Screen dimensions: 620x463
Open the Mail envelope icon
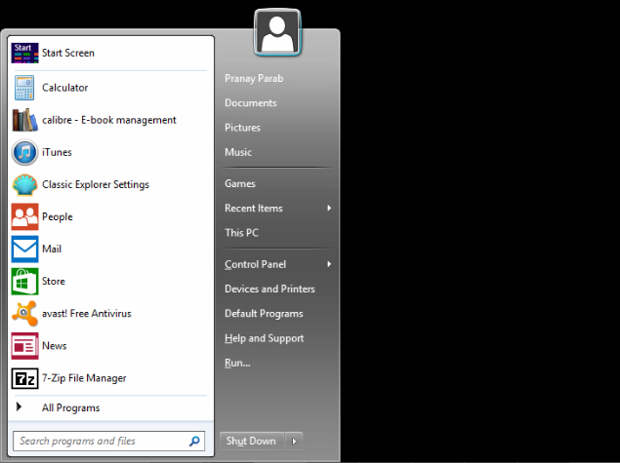(25, 249)
